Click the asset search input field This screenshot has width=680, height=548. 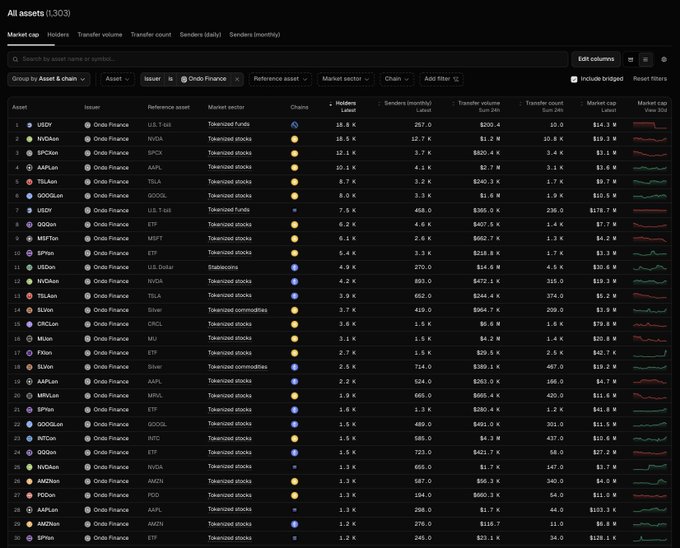tap(288, 59)
